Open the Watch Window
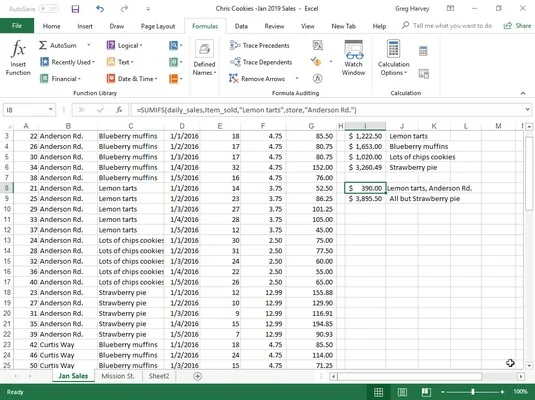535x400 pixels. (x=353, y=57)
